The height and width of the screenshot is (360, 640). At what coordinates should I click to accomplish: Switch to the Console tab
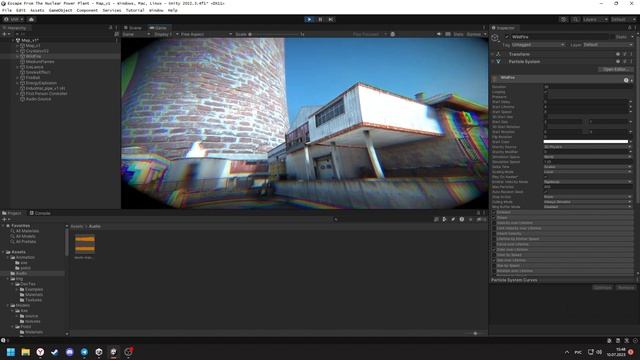[x=40, y=213]
